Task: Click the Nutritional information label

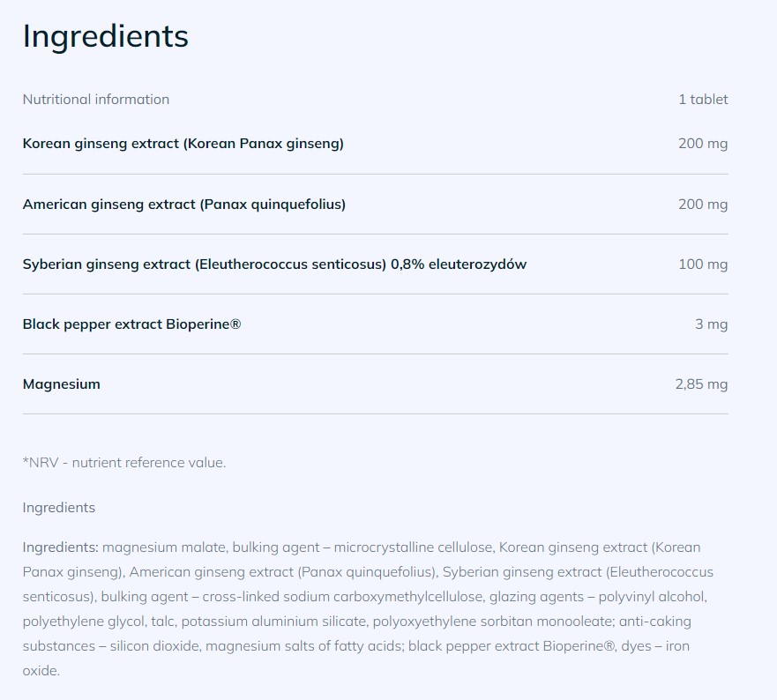Action: tap(95, 100)
